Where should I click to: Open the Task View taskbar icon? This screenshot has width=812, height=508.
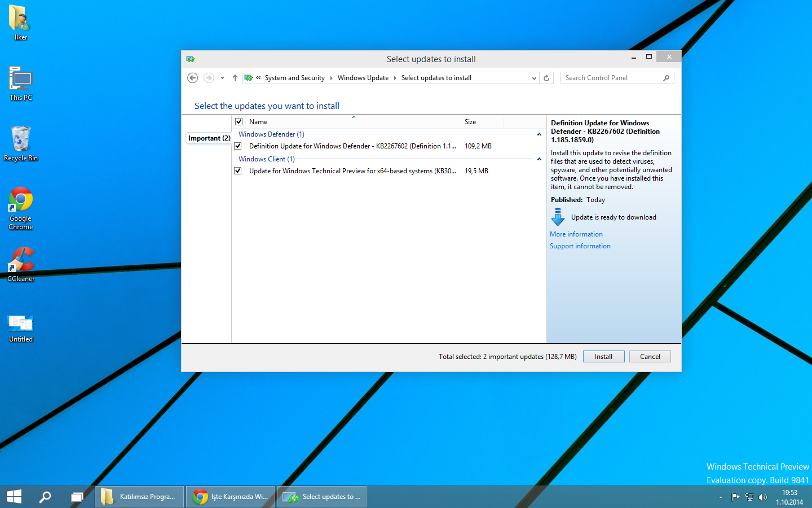(77, 497)
